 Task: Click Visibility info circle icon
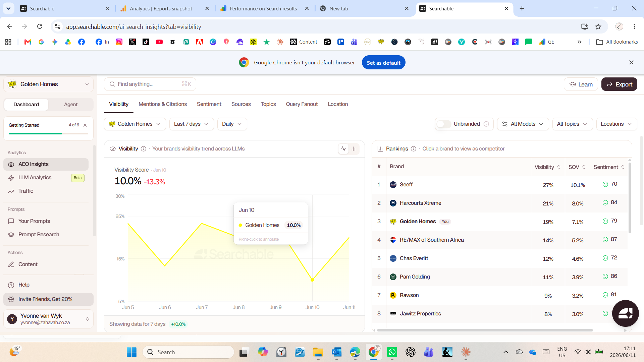(x=144, y=149)
